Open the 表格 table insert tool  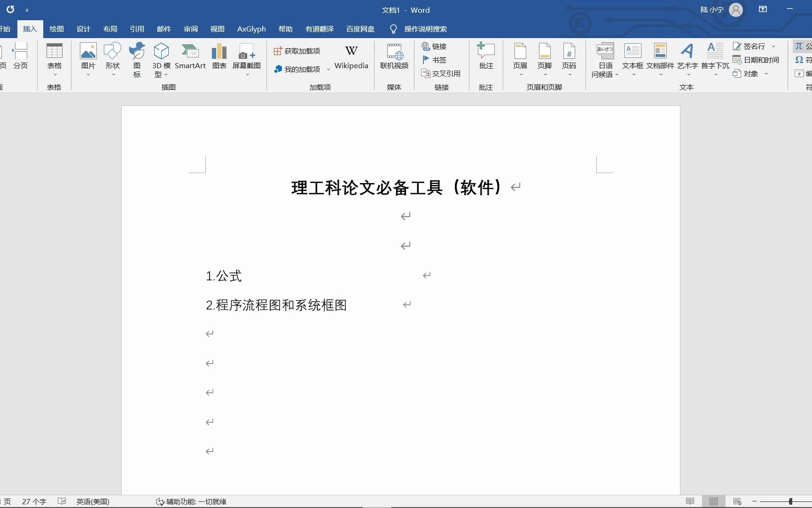[x=55, y=60]
